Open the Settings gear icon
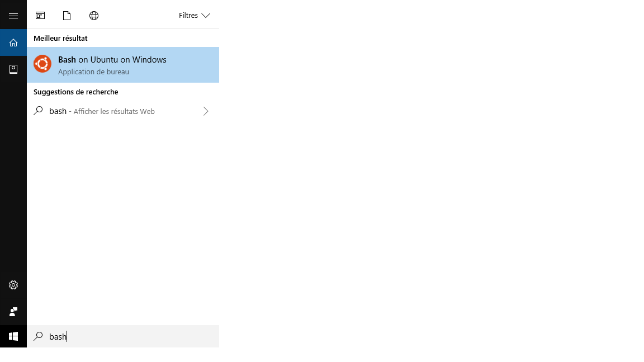 tap(13, 285)
